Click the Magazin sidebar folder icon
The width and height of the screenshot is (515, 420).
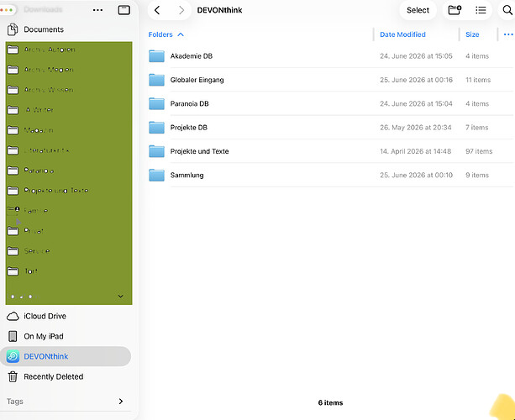(13, 130)
